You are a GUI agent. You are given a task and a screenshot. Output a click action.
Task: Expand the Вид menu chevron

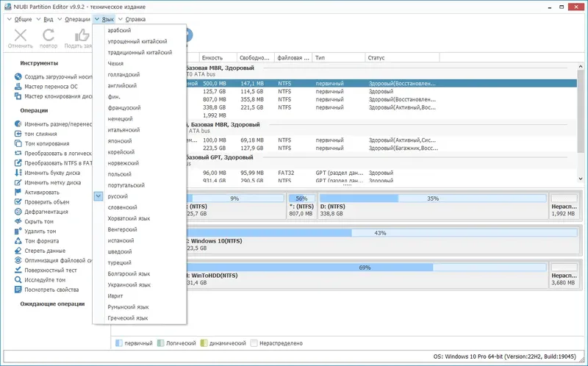pos(38,19)
